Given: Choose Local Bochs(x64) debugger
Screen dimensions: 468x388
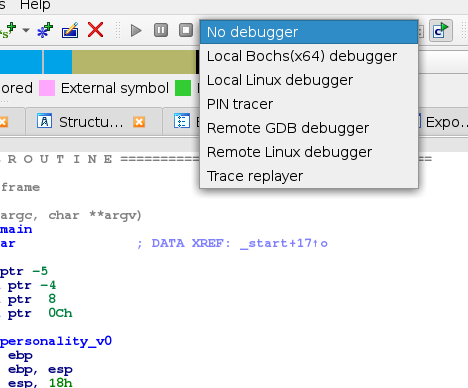Looking at the screenshot, I should pyautogui.click(x=309, y=56).
